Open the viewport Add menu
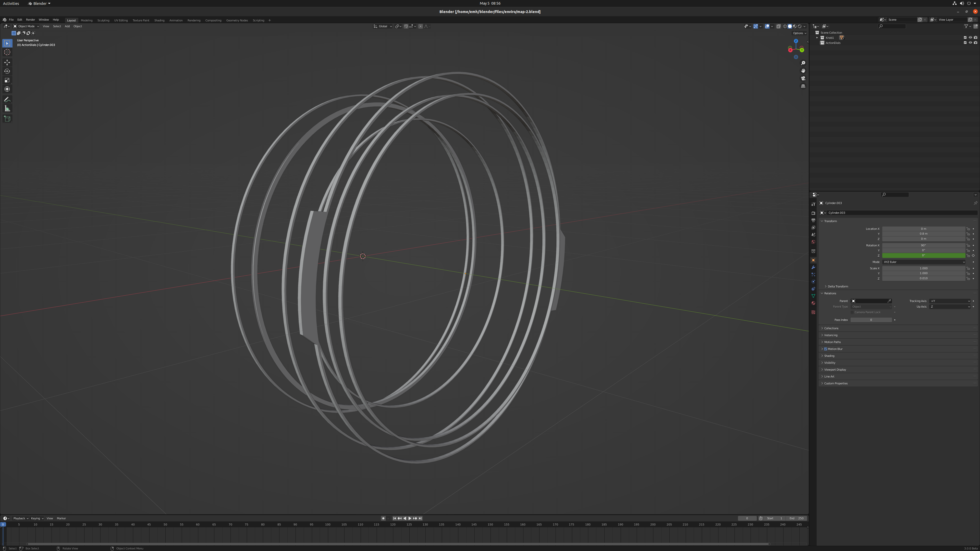This screenshot has width=980, height=551. tap(67, 26)
